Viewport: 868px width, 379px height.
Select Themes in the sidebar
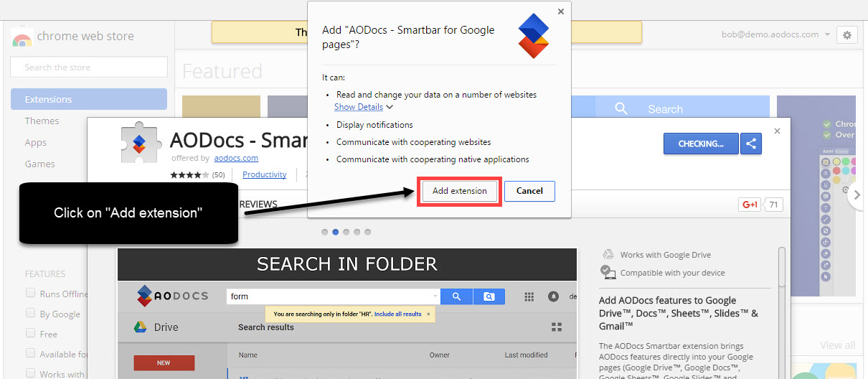pyautogui.click(x=42, y=121)
